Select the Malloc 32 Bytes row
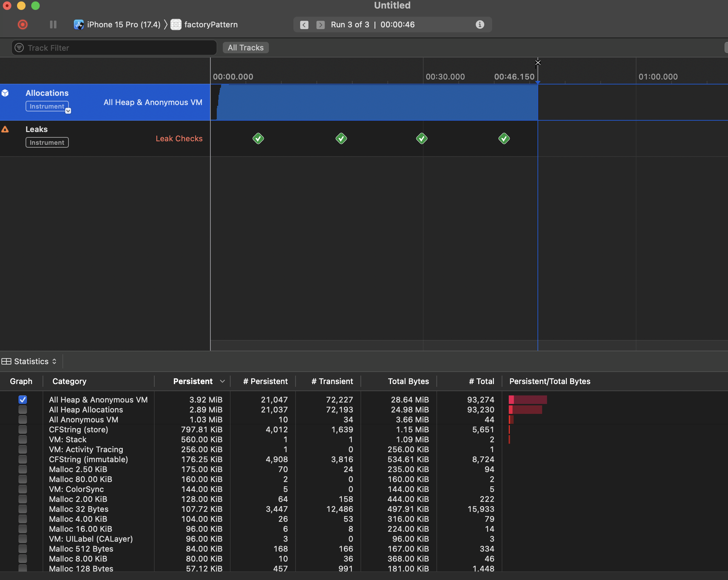The width and height of the screenshot is (728, 580). pyautogui.click(x=364, y=509)
